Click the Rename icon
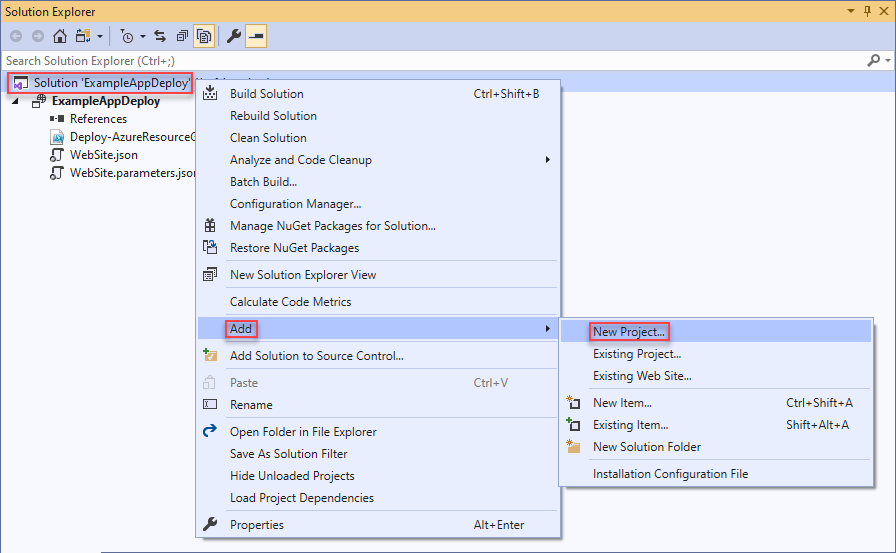The image size is (896, 553). [x=210, y=404]
